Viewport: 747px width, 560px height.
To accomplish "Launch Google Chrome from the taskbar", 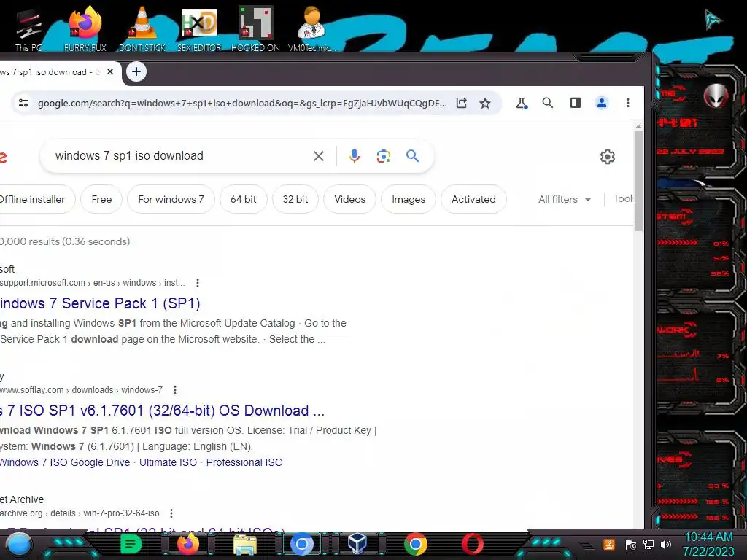I will point(415,544).
